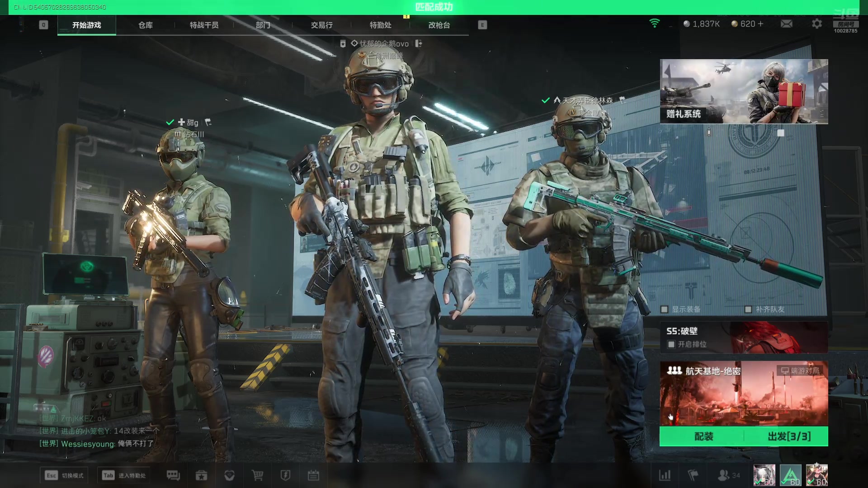Click teammate name 甜g
The height and width of the screenshot is (488, 868).
click(193, 122)
